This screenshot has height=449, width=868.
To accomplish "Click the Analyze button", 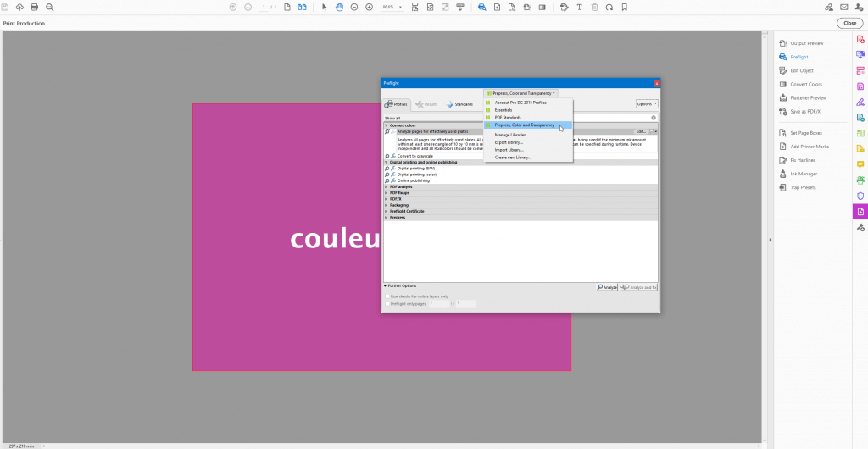I will pos(606,288).
